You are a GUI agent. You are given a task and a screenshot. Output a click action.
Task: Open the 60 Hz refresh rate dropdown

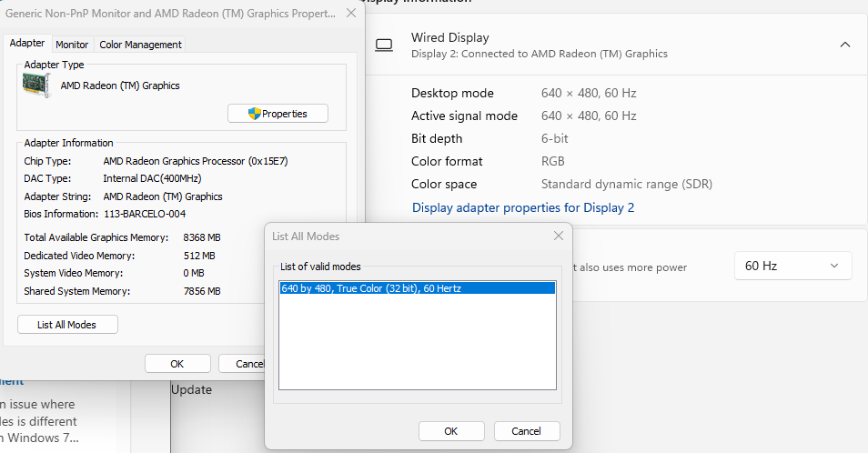click(792, 266)
